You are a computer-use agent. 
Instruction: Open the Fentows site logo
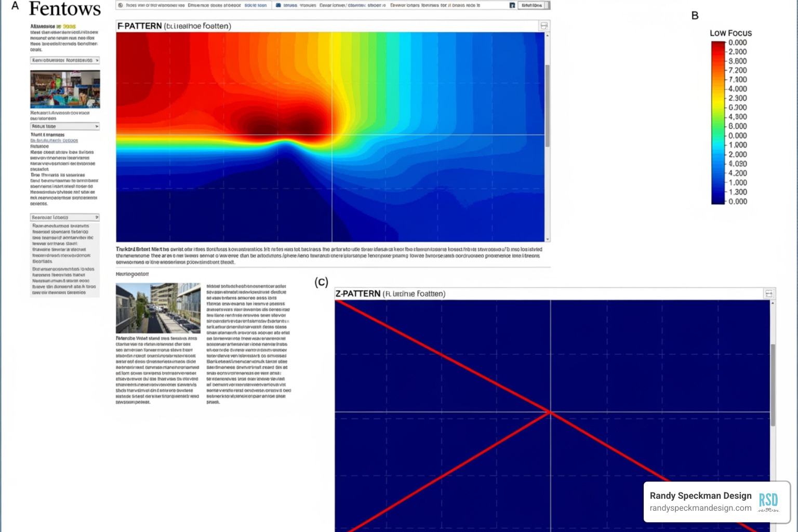[64, 9]
